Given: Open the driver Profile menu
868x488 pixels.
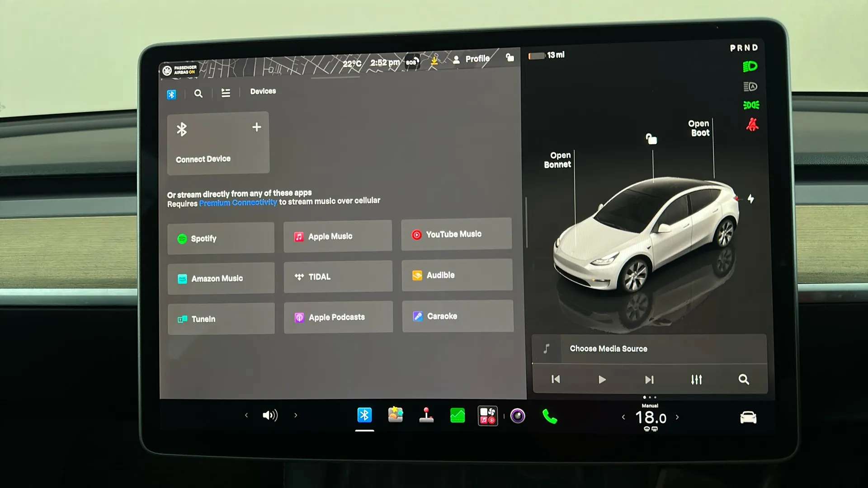Looking at the screenshot, I should tap(472, 59).
